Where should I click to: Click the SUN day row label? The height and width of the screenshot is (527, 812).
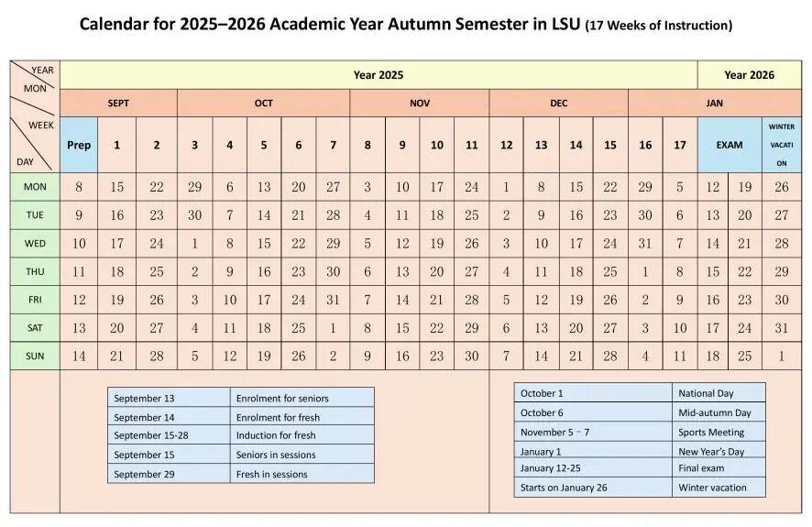tap(35, 357)
